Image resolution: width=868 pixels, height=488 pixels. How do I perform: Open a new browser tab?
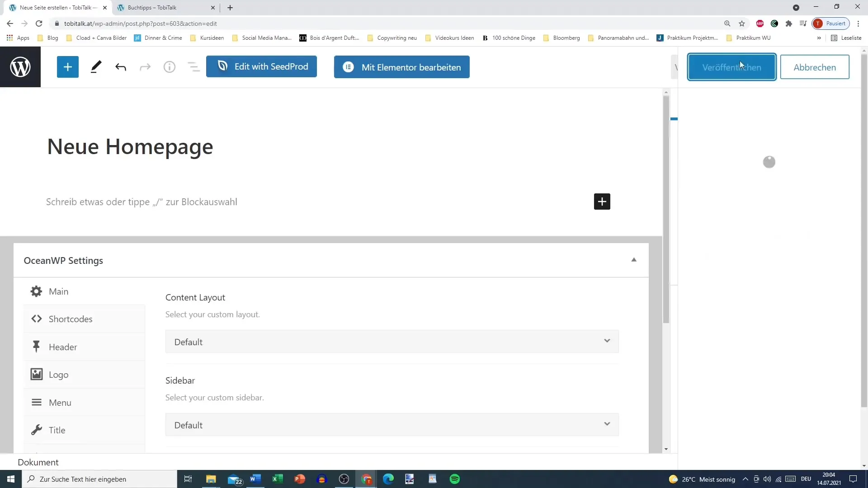pos(230,8)
